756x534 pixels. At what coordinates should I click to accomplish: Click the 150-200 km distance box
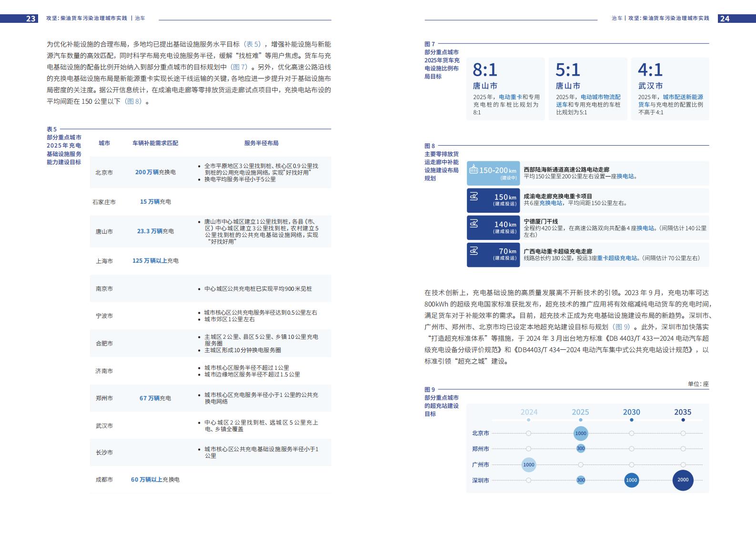pos(493,173)
